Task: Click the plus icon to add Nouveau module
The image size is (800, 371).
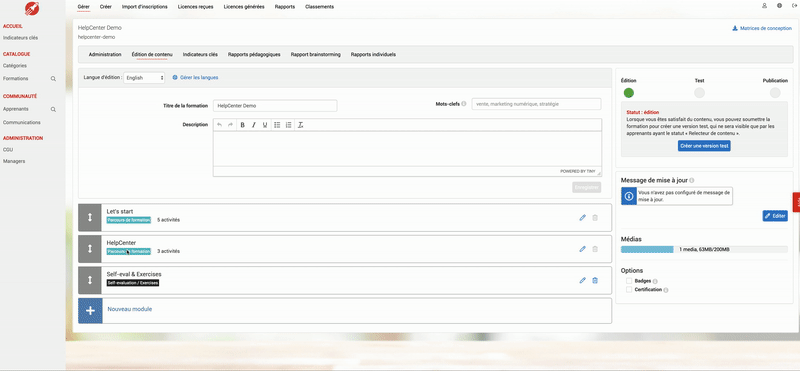Action: (90, 310)
